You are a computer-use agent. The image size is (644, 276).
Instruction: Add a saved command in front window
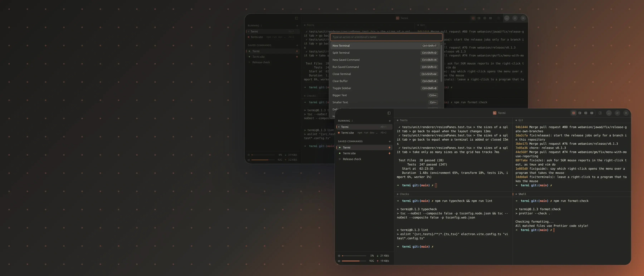pyautogui.click(x=389, y=141)
